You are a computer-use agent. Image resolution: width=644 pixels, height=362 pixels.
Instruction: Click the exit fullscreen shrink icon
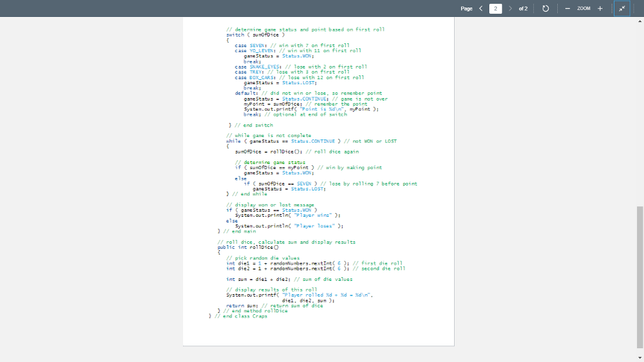[621, 8]
